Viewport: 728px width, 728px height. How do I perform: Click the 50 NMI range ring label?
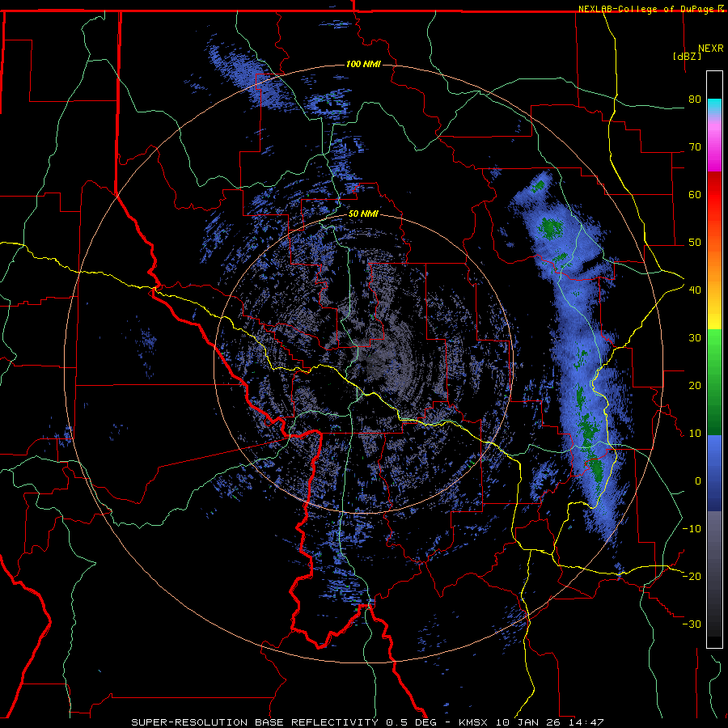[363, 214]
